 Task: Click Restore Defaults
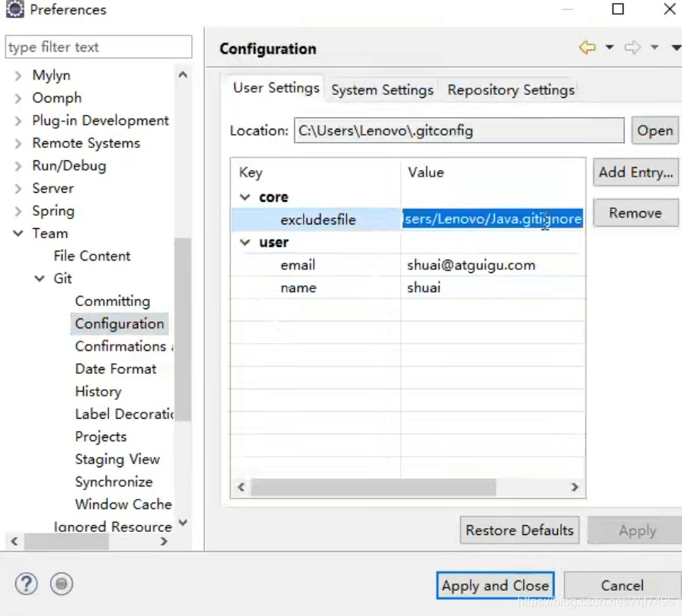click(x=519, y=530)
